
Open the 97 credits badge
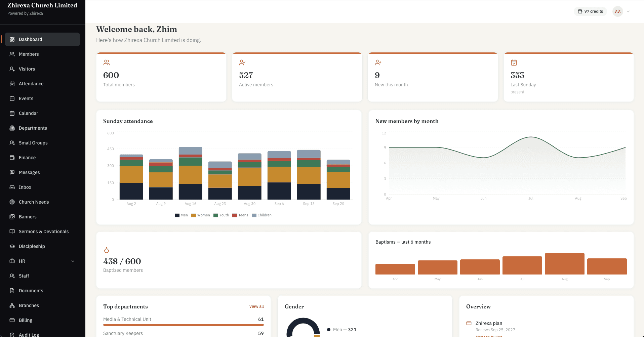pos(590,11)
